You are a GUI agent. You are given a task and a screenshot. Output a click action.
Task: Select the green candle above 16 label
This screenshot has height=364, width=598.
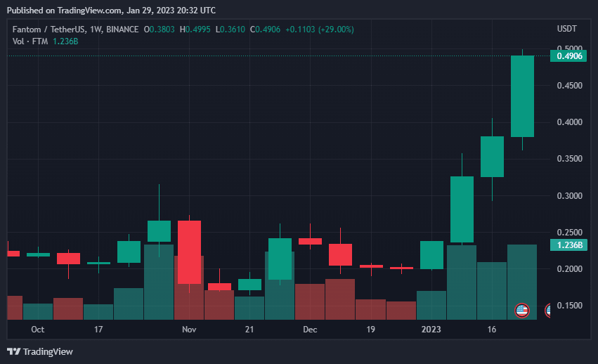[x=492, y=157]
